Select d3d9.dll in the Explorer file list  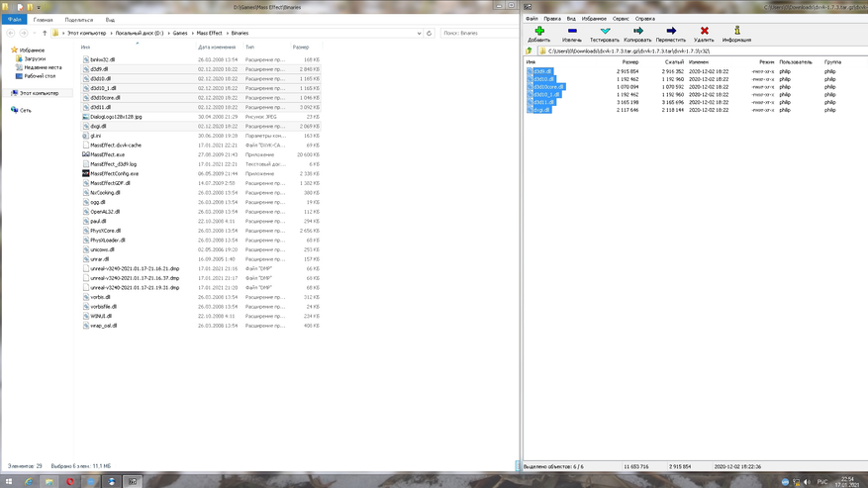(x=200, y=69)
